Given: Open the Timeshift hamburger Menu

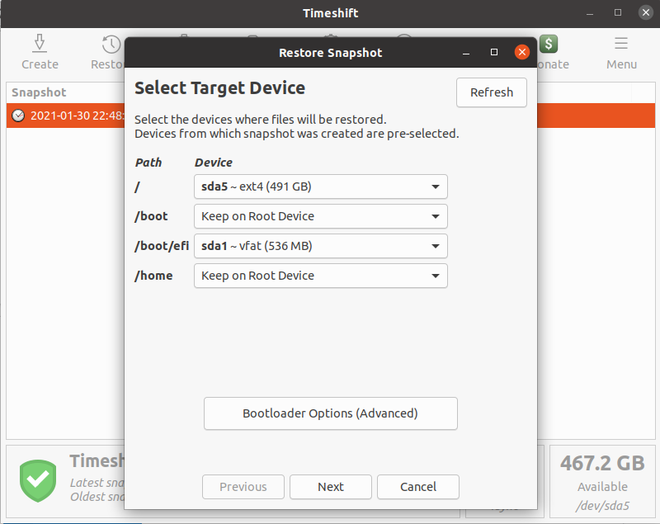Looking at the screenshot, I should (621, 43).
